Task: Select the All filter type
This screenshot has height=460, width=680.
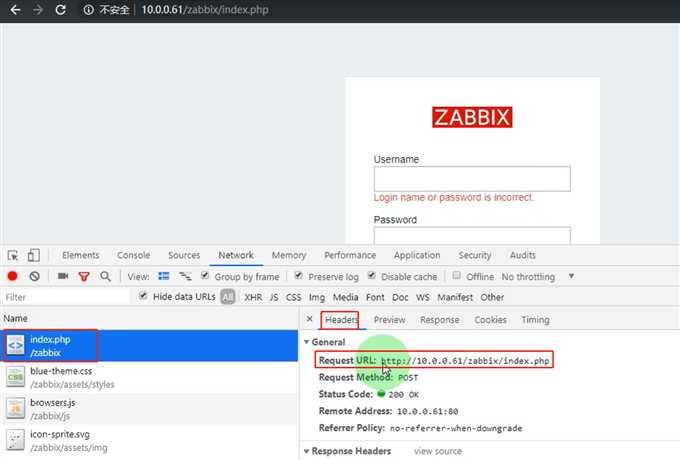Action: (228, 297)
